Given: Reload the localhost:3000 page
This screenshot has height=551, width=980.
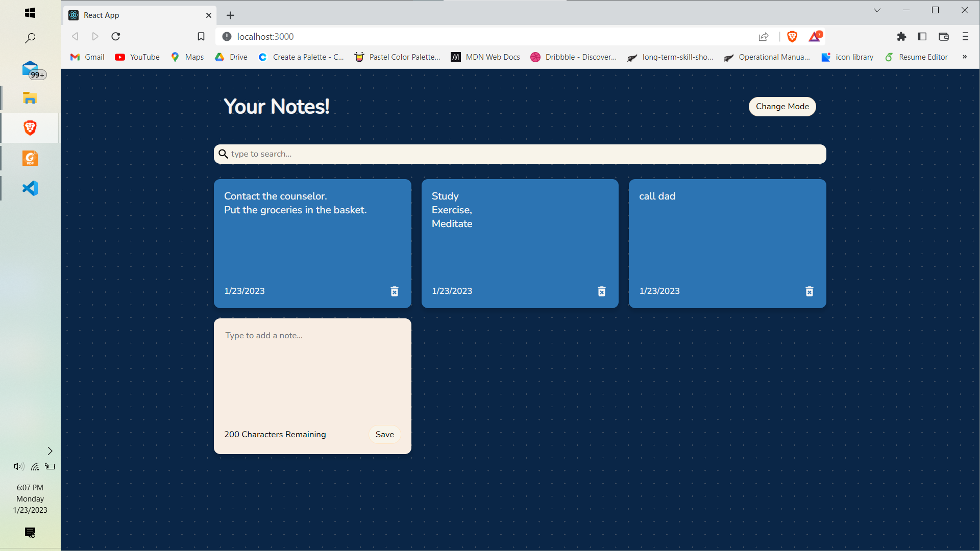Looking at the screenshot, I should coord(115,36).
